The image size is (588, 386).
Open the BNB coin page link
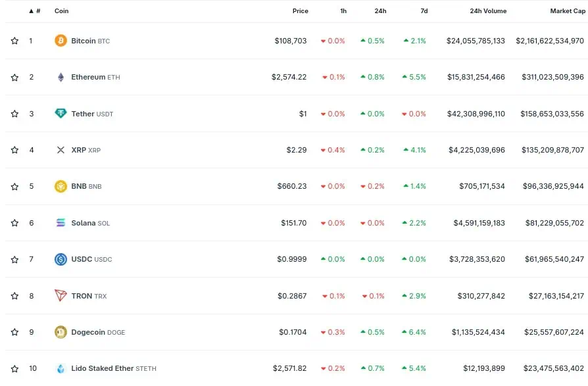[86, 186]
